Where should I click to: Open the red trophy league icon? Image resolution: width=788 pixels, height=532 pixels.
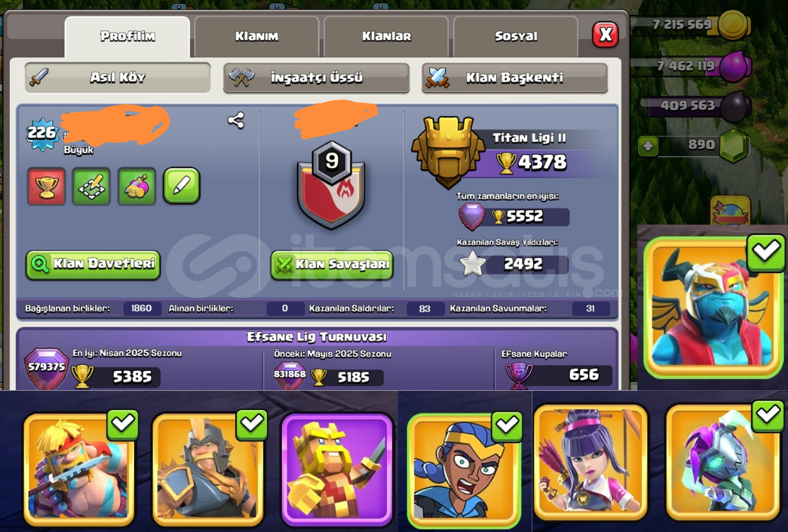[x=46, y=187]
